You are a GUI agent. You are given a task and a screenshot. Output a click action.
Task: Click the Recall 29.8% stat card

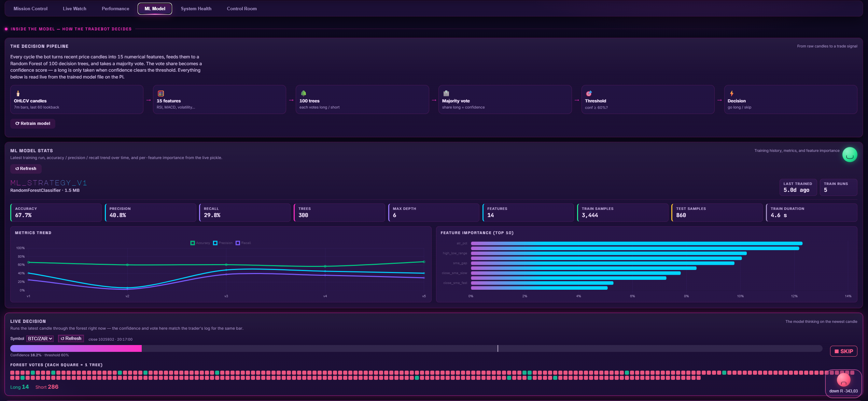coord(245,212)
